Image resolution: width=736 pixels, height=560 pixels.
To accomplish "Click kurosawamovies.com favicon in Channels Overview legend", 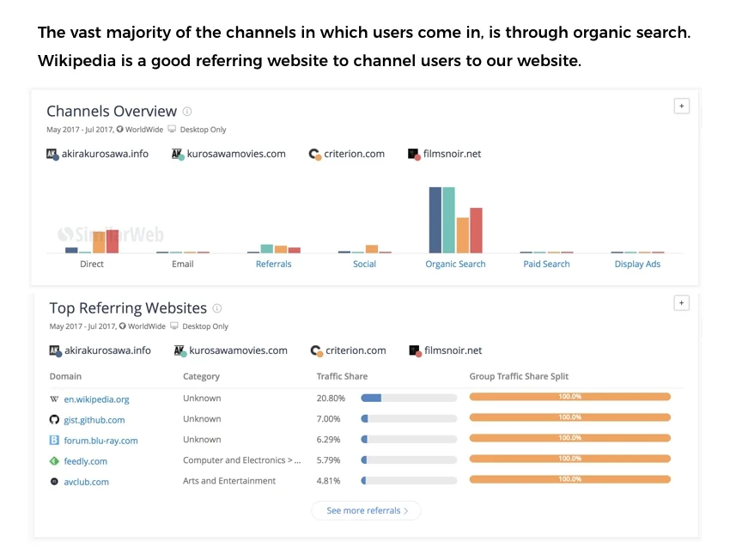I will [178, 154].
